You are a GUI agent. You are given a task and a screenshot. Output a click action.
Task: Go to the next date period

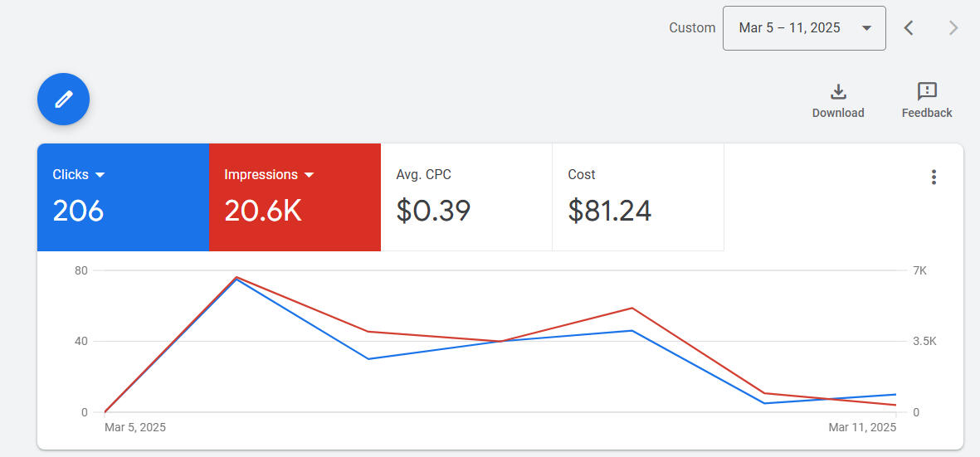(953, 28)
